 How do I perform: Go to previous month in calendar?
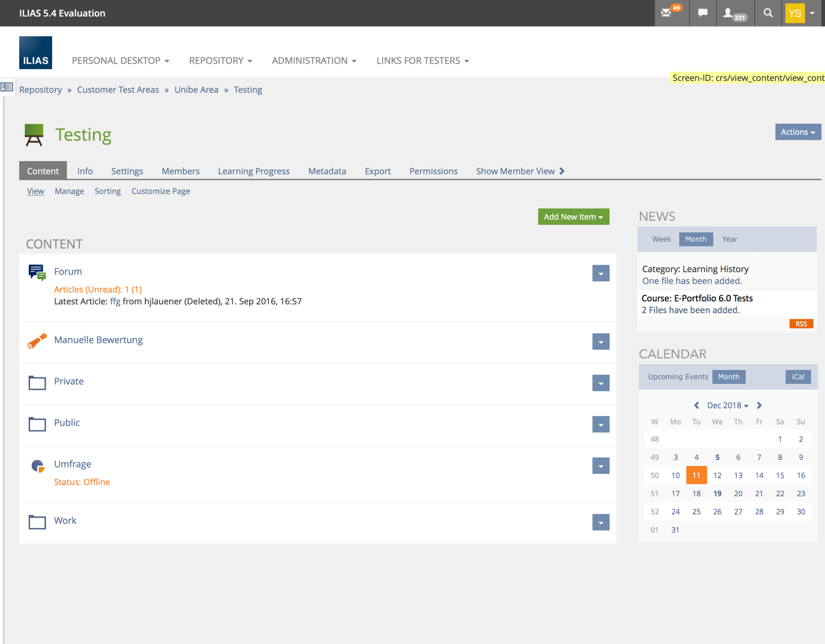tap(697, 405)
